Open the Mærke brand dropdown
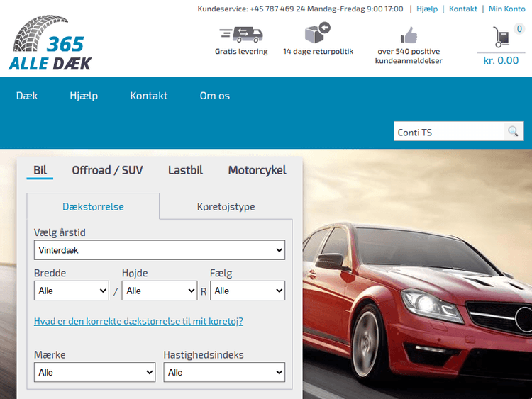Screen dimensions: 532x399 pos(94,372)
